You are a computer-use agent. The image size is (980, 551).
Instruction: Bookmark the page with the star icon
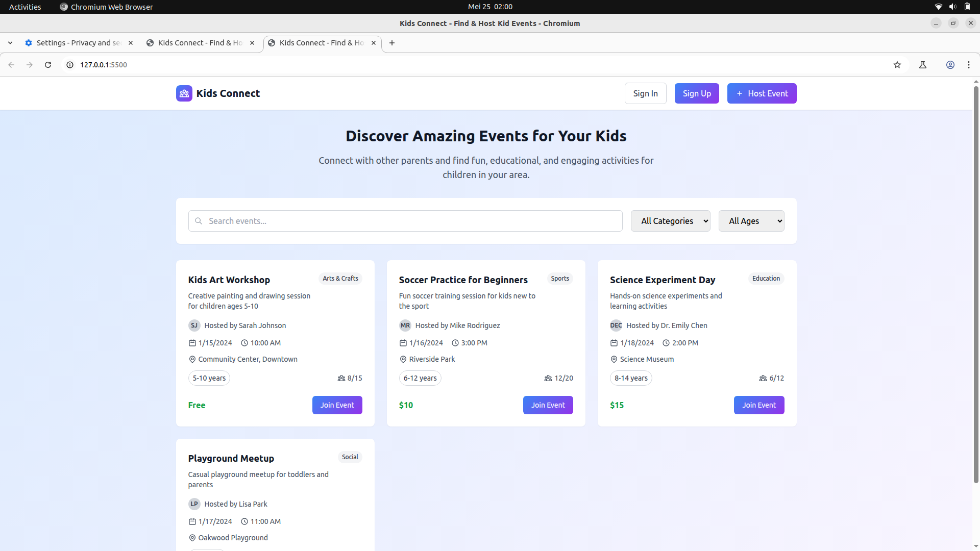pos(897,65)
